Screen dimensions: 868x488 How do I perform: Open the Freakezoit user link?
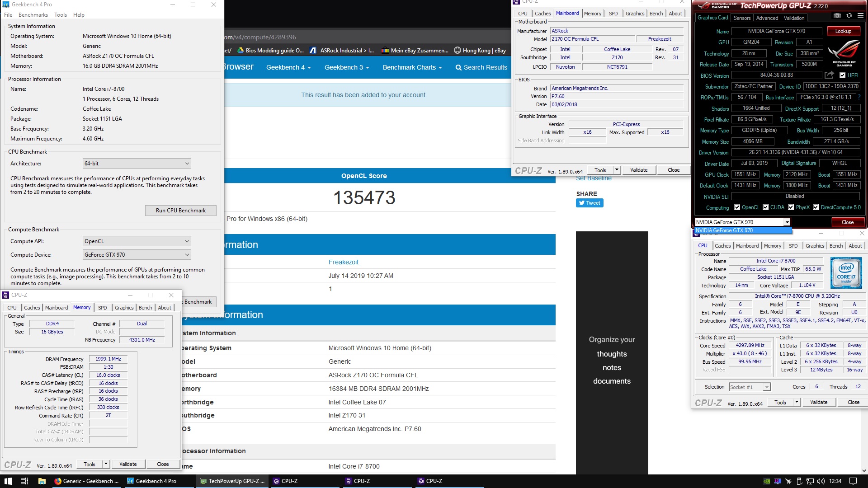[343, 262]
